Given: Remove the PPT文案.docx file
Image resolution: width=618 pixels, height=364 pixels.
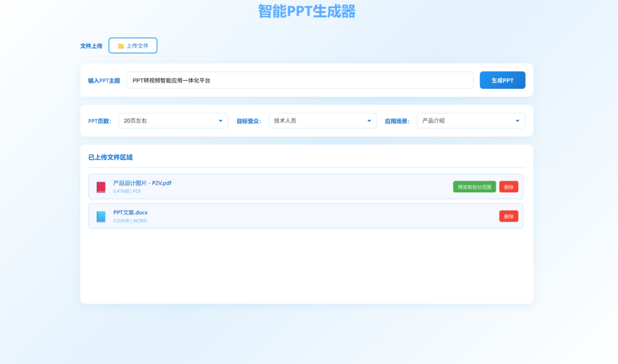Looking at the screenshot, I should (509, 216).
